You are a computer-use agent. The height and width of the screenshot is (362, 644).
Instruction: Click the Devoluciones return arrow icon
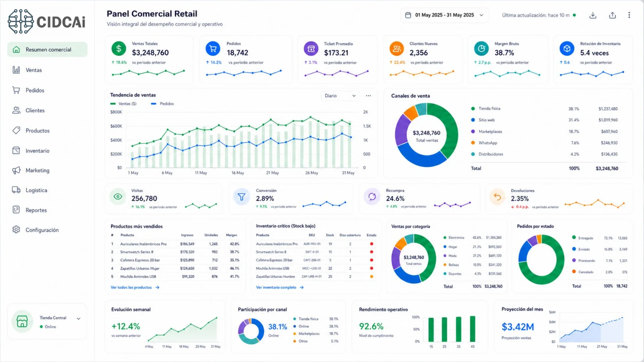click(497, 197)
